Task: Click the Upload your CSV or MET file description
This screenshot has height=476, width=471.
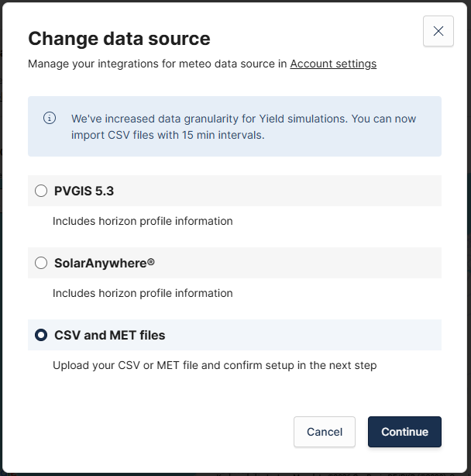Action: tap(215, 365)
